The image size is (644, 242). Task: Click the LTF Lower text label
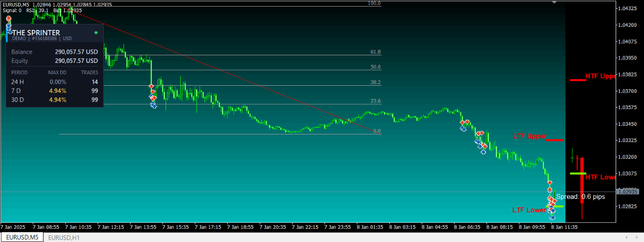[x=529, y=210]
